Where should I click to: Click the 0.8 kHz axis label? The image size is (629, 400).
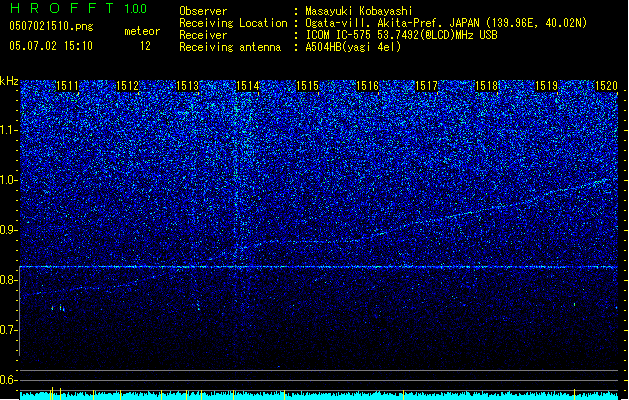[9, 280]
